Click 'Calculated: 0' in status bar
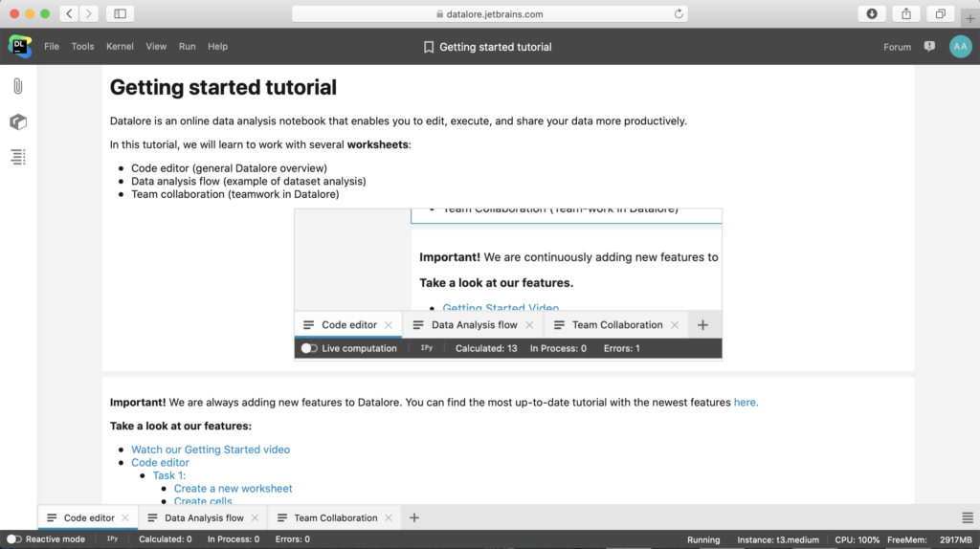 click(x=165, y=539)
